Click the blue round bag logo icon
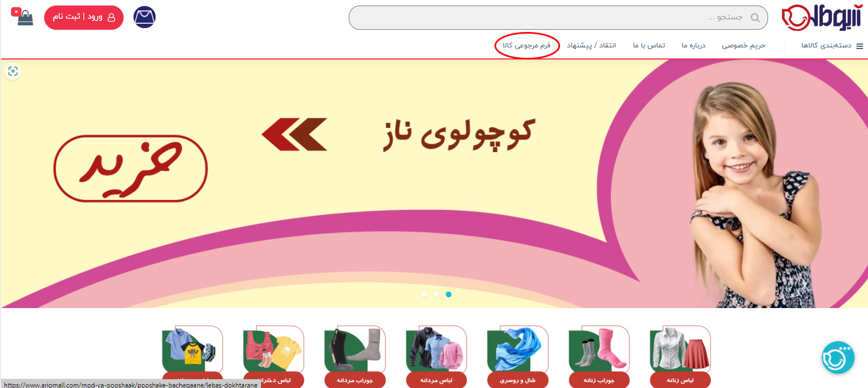Viewport: 868px width, 388px height. [145, 17]
